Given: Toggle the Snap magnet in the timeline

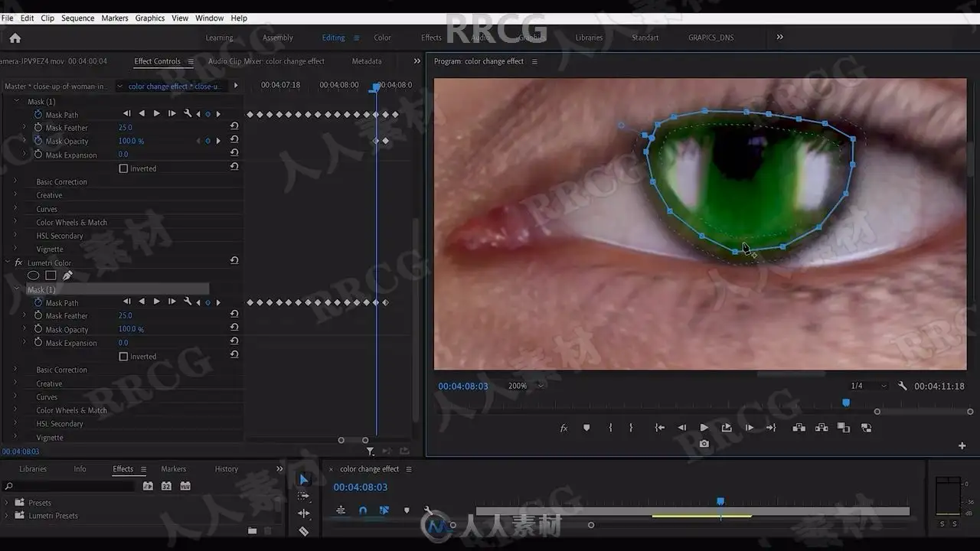Looking at the screenshot, I should pos(363,510).
